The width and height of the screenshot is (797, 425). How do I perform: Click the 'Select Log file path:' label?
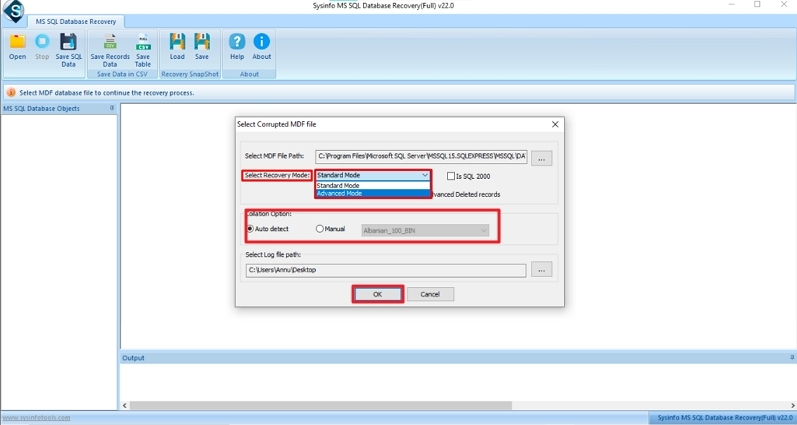[x=273, y=255]
